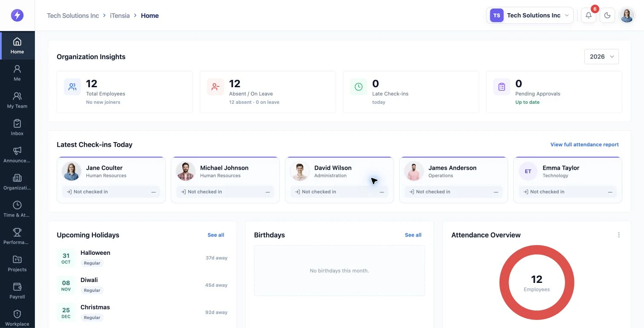The height and width of the screenshot is (328, 644).
Task: Click See all for Upcoming Holidays
Action: (216, 235)
